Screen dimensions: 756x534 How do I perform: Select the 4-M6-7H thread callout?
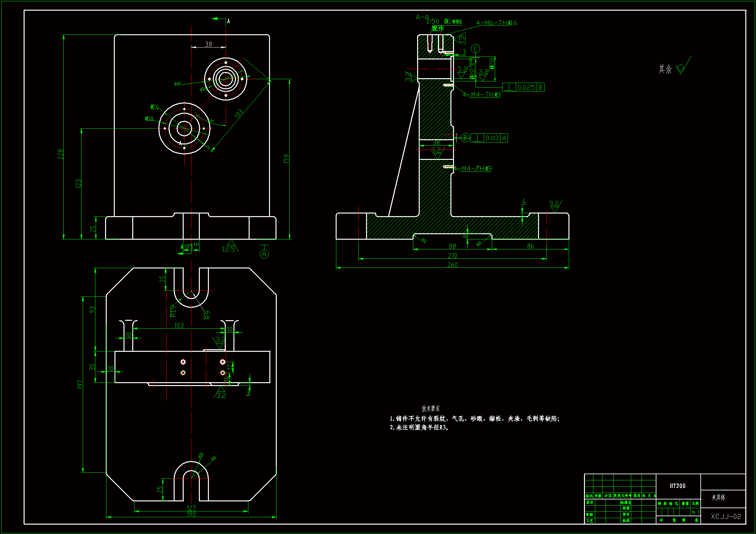pos(496,23)
